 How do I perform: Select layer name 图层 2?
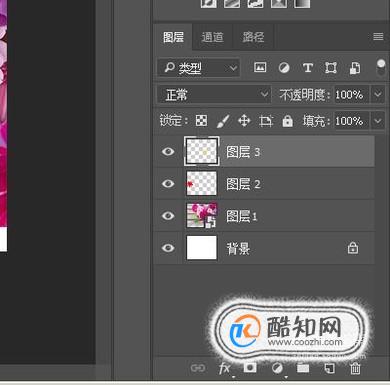coord(243,184)
